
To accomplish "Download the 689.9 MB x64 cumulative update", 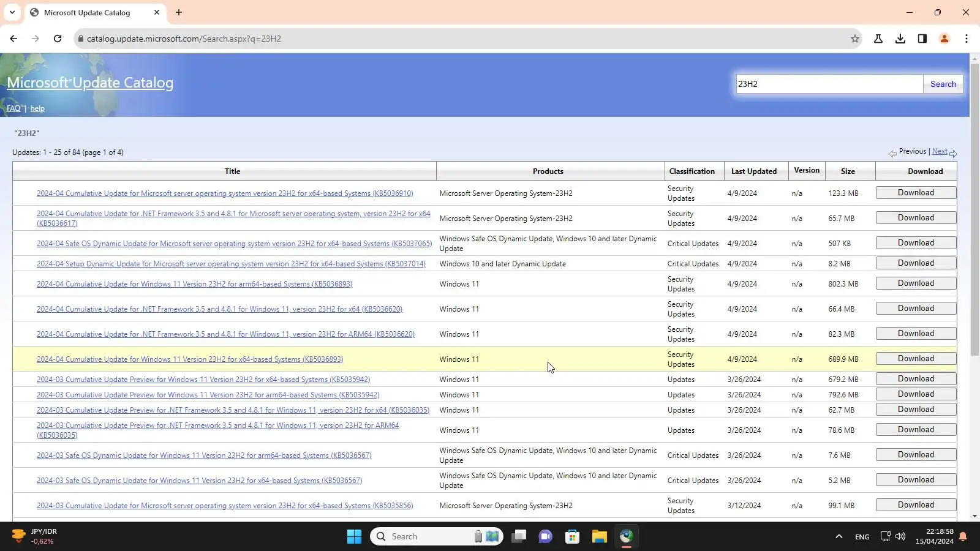I will point(916,359).
